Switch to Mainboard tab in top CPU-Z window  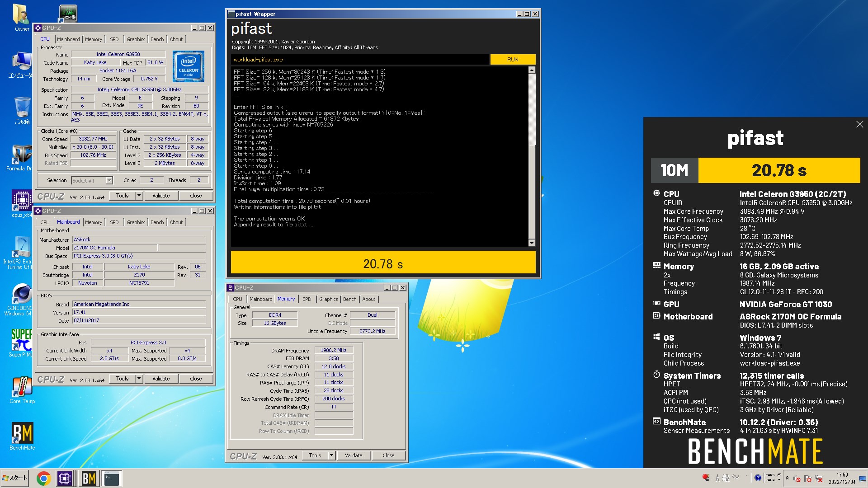(x=68, y=39)
